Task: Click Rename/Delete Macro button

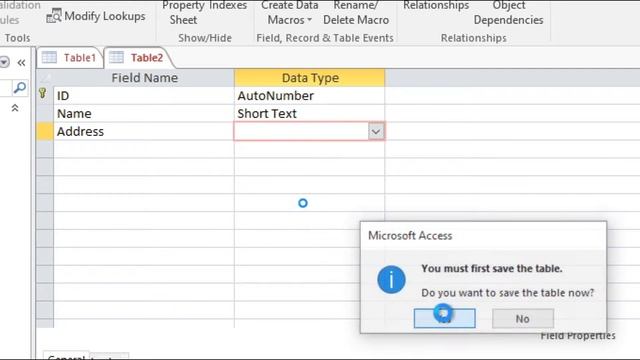Action: (x=356, y=13)
